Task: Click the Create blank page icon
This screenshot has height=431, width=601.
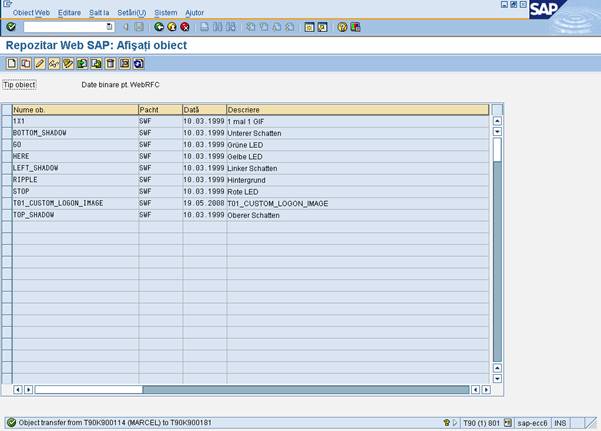Action: point(11,63)
